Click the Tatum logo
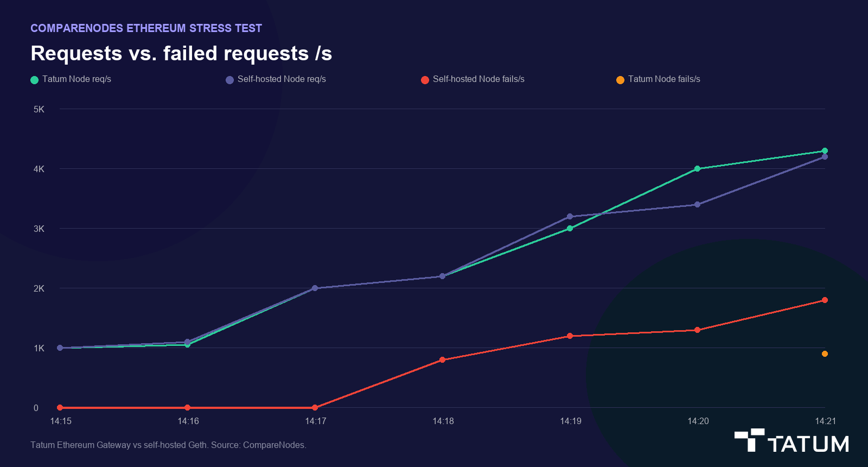Viewport: 868px width, 467px height. pos(792,440)
